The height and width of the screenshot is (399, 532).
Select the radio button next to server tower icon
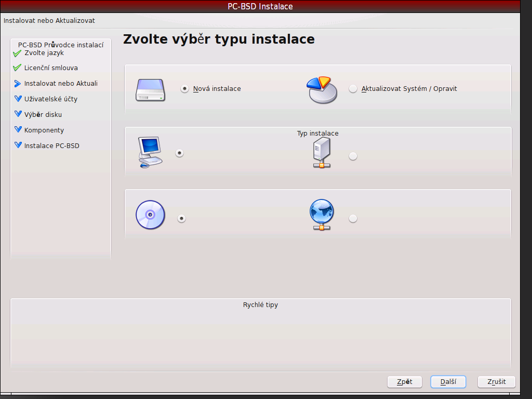tap(353, 156)
